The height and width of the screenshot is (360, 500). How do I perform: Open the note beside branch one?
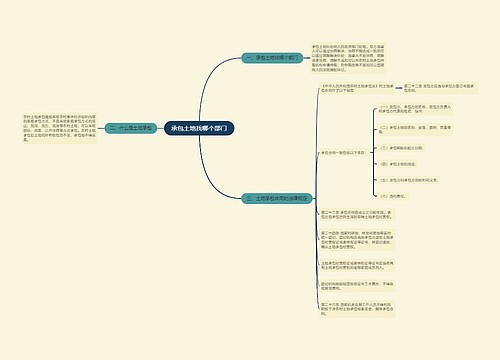tap(348, 58)
